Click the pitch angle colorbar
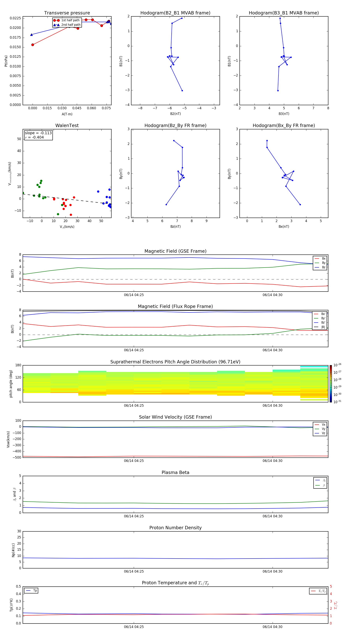This screenshot has height=644, width=351. pyautogui.click(x=331, y=384)
